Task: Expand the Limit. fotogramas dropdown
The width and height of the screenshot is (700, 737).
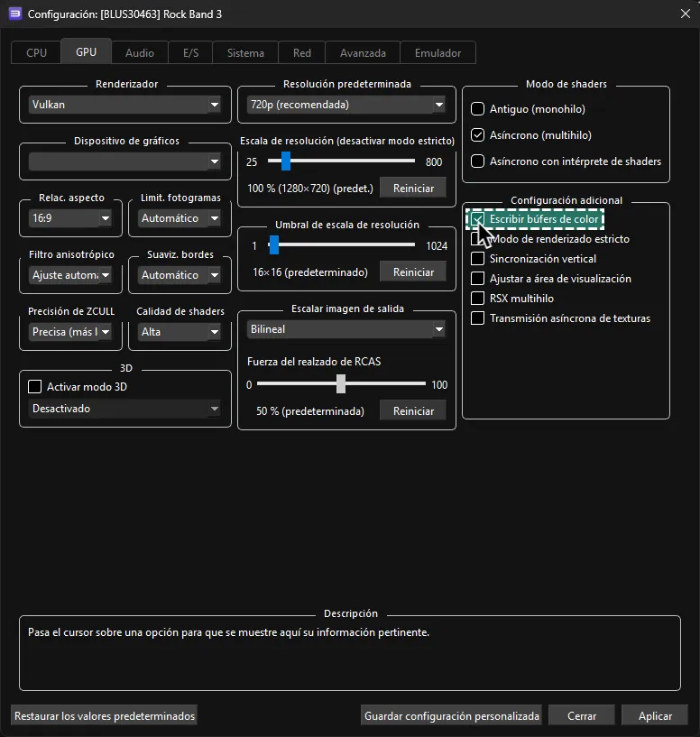Action: tap(180, 218)
